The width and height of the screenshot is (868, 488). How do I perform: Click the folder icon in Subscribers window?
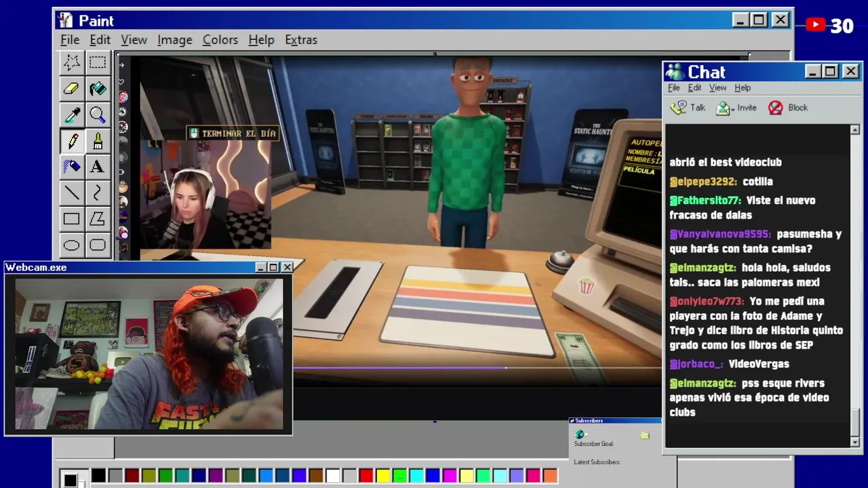click(645, 435)
